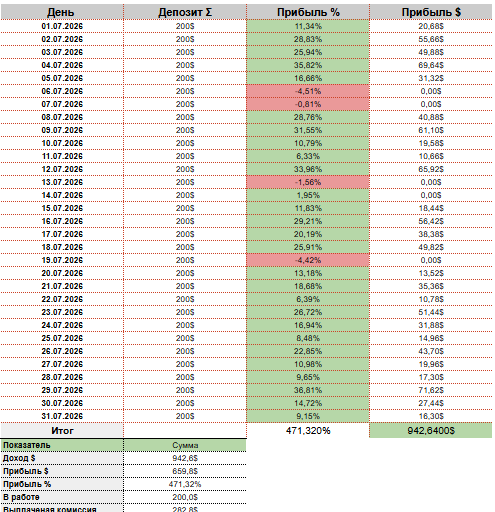
Task: Select the День column header
Action: coord(62,12)
